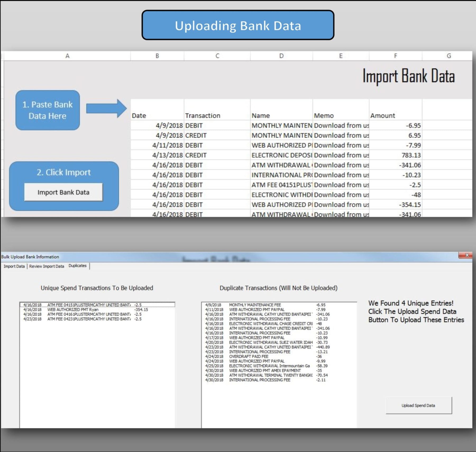Screen dimensions: 476x452
Task: Click the Uploading Bank Data title banner
Action: (x=238, y=25)
